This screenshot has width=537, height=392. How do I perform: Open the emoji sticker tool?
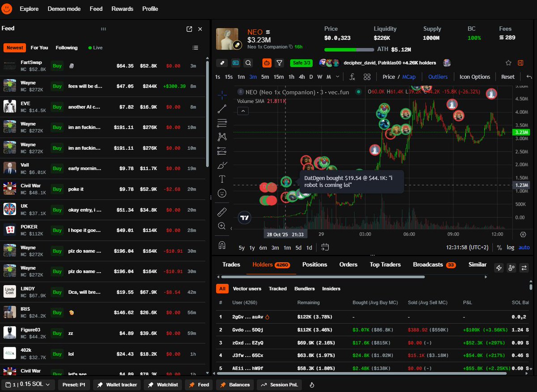point(222,193)
